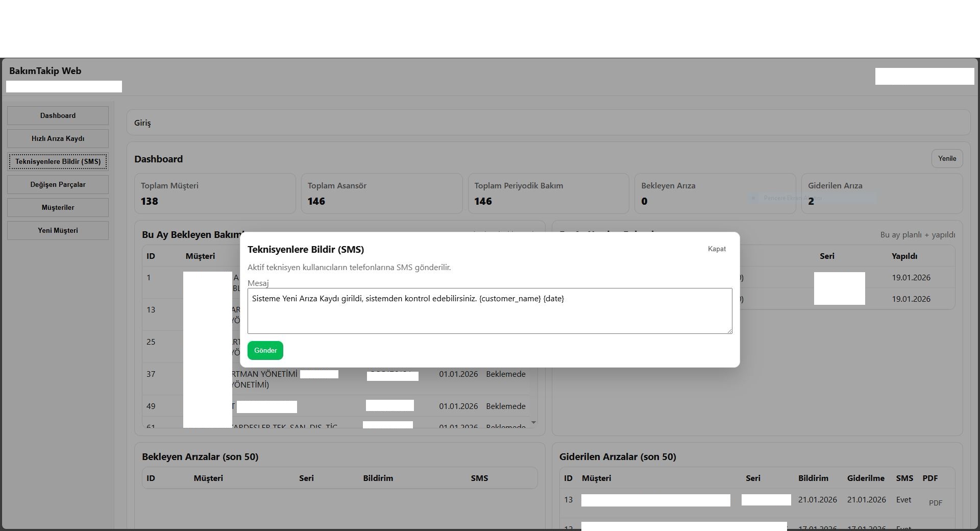Click the Toplam Müşteri stat card
The height and width of the screenshot is (531, 980).
click(214, 194)
